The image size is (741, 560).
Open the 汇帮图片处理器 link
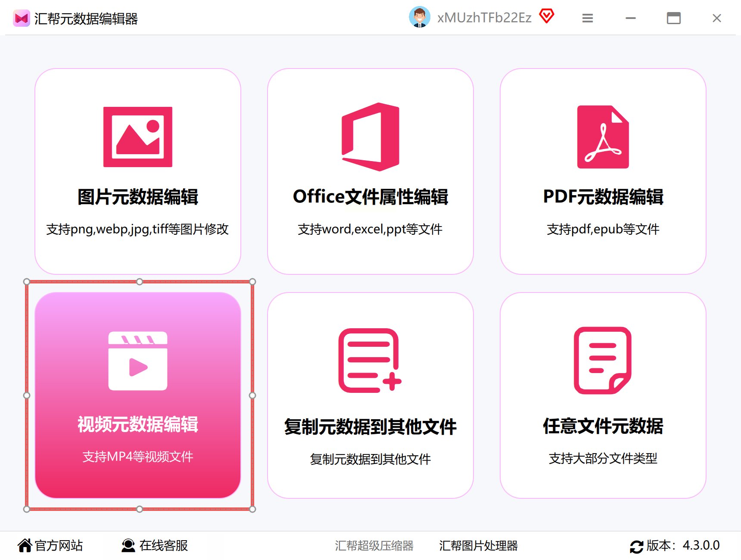click(478, 546)
